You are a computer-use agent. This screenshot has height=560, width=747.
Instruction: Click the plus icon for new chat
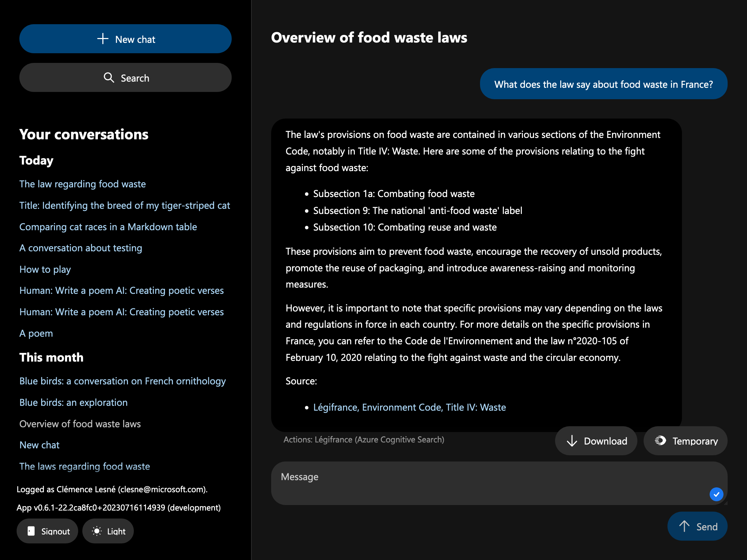(x=103, y=39)
